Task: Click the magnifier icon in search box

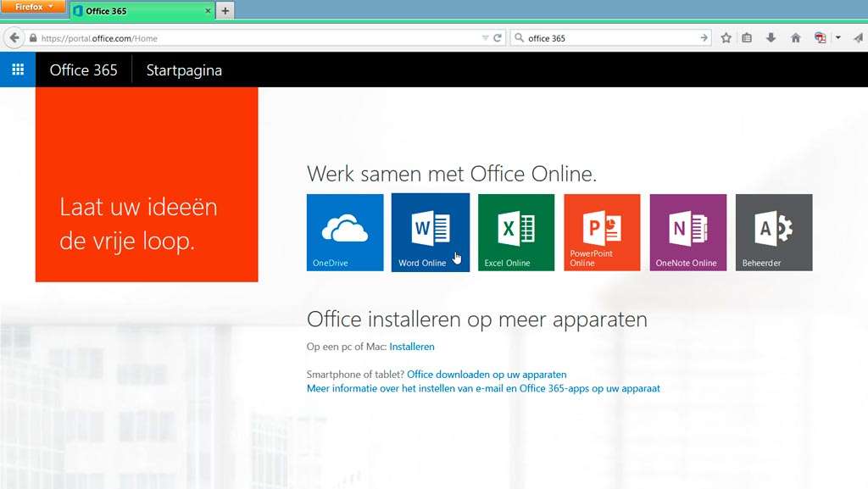Action: pos(519,37)
